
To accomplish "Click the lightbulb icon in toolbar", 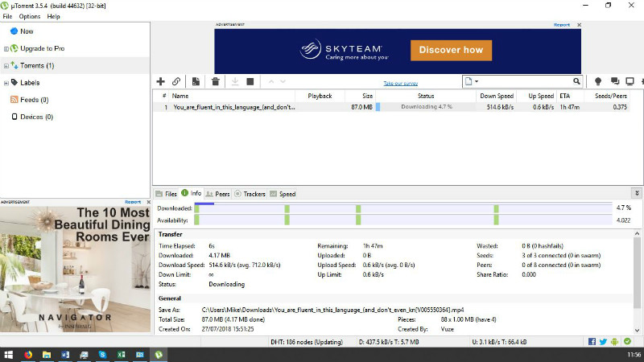I will coord(598,81).
